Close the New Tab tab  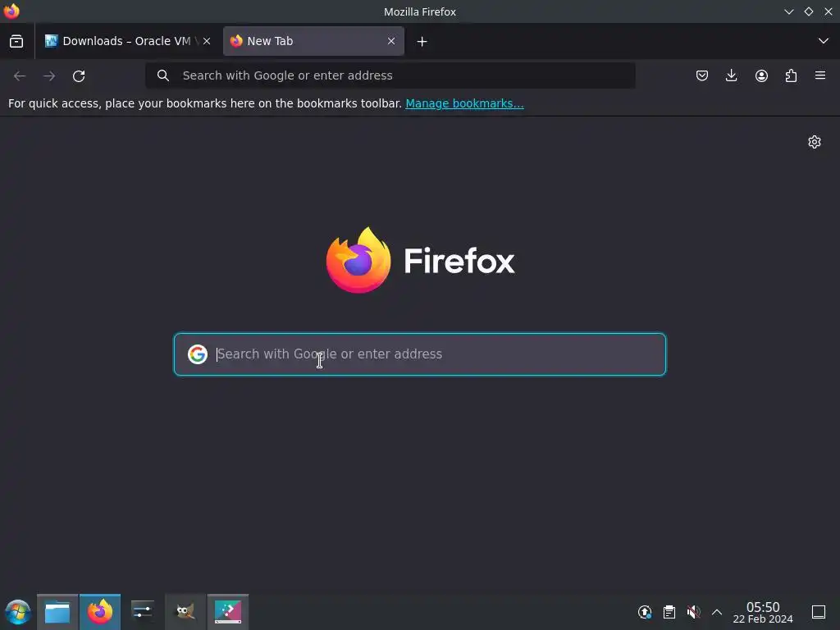(391, 41)
